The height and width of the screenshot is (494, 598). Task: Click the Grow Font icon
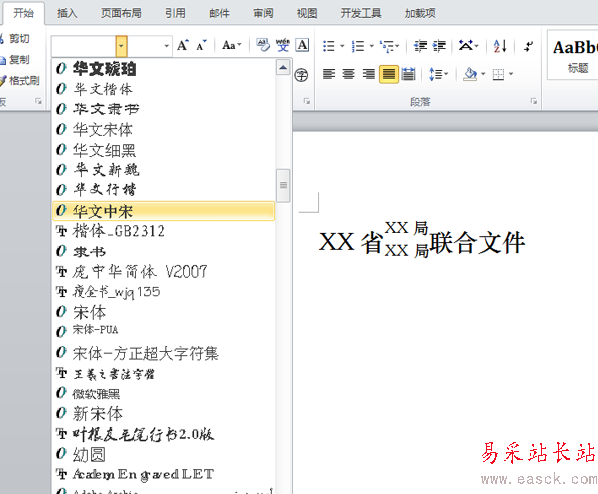pyautogui.click(x=183, y=46)
